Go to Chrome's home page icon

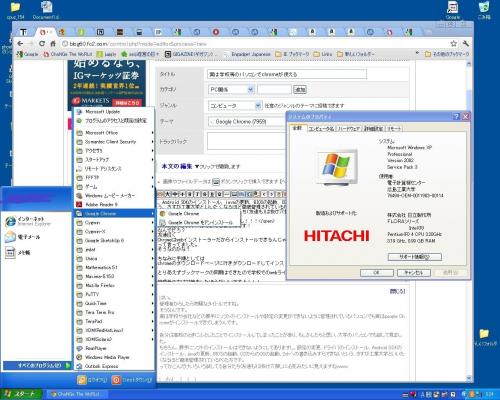click(x=53, y=44)
